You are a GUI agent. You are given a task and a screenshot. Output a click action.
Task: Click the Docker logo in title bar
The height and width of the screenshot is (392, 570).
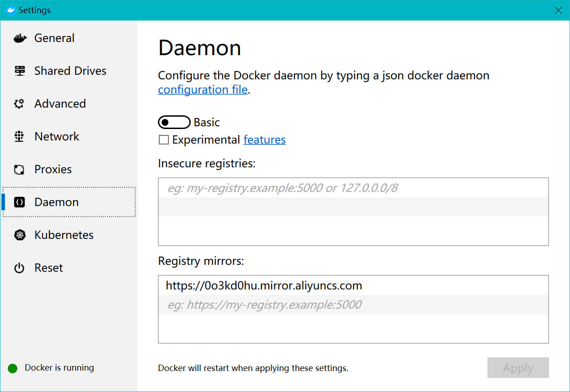pos(10,10)
